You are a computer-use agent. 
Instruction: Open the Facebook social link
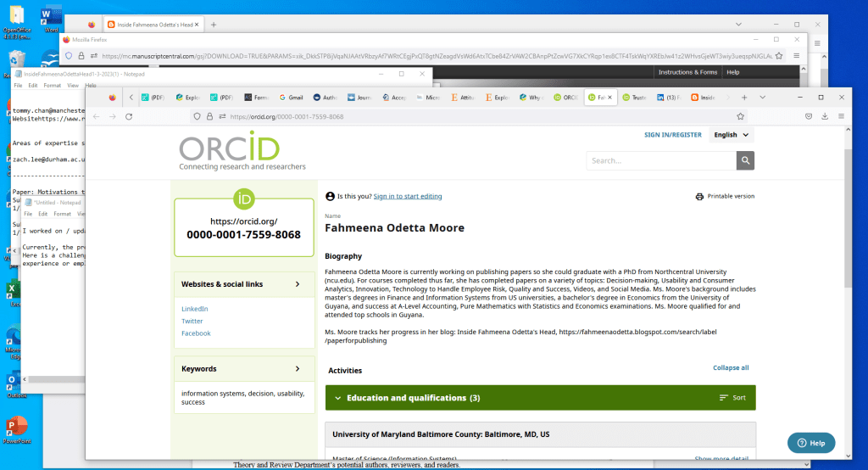tap(196, 333)
